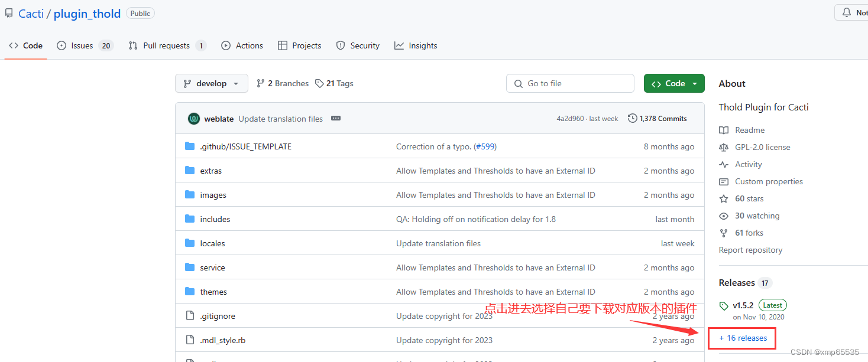The width and height of the screenshot is (868, 362).
Task: Open the Correction of a typo commit
Action: [x=433, y=146]
